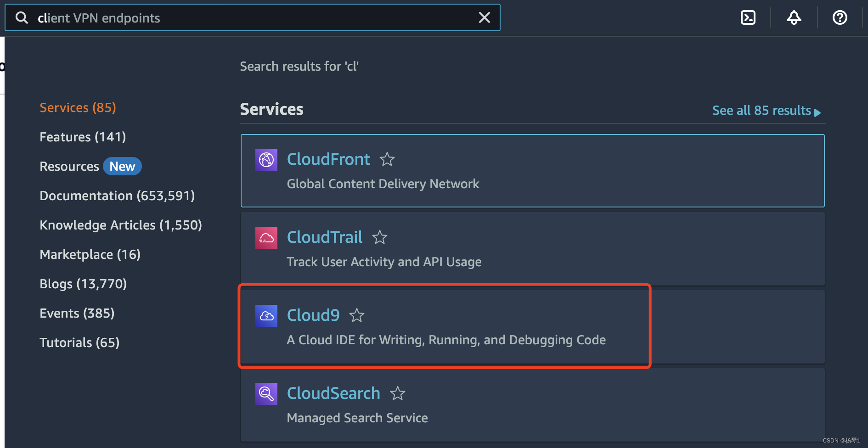The width and height of the screenshot is (868, 448).
Task: Focus the client VPN endpoints search field
Action: (253, 17)
